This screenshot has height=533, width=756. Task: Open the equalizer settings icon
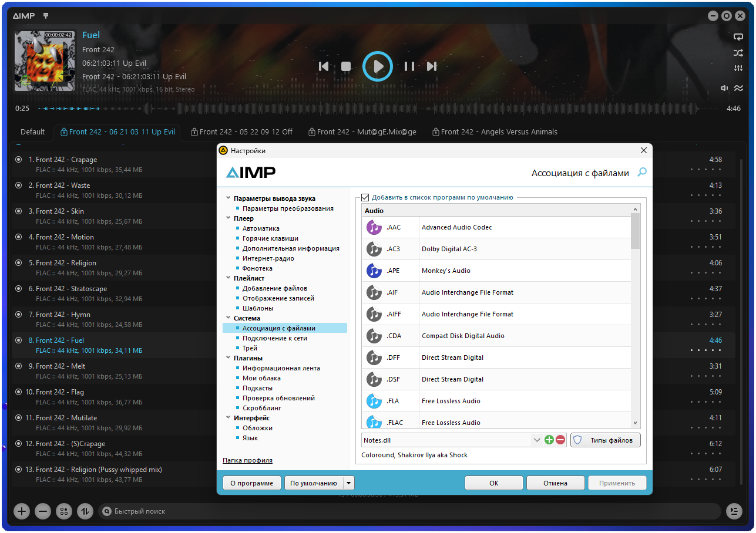tap(738, 69)
